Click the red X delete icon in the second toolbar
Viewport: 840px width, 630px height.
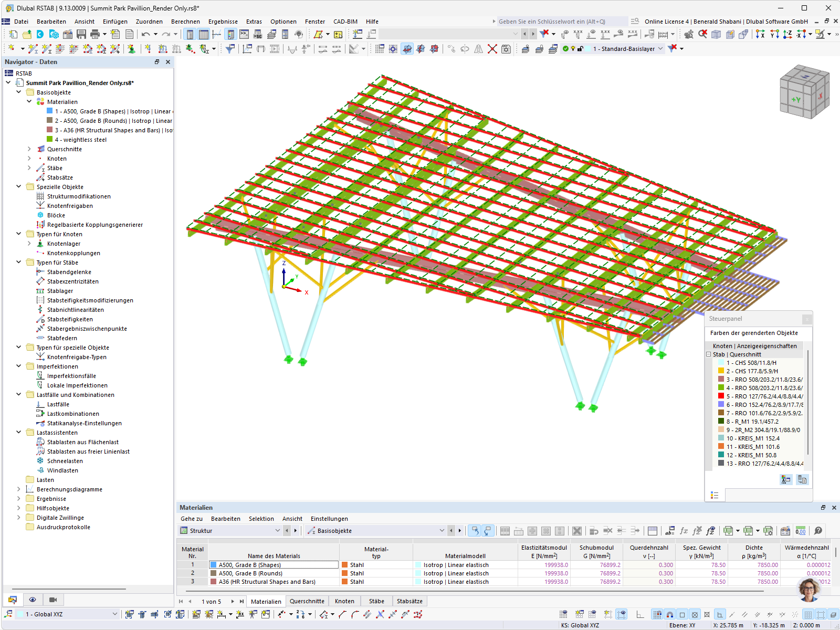[x=492, y=49]
